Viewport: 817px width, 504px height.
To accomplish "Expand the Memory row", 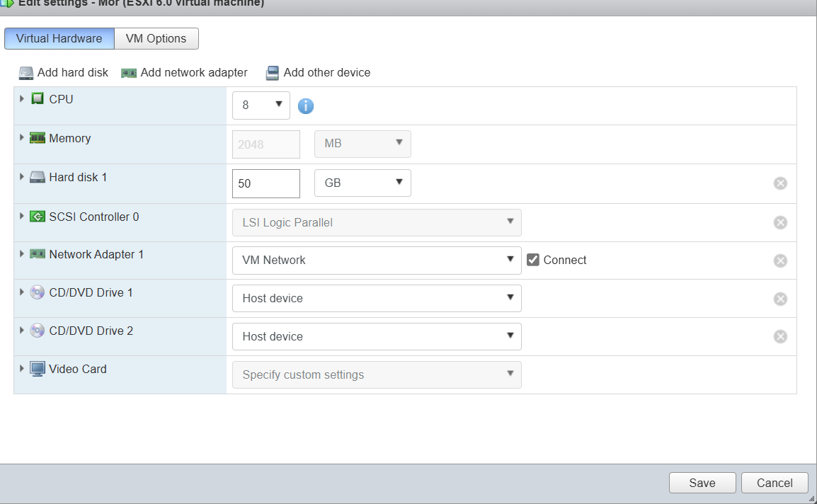I will [x=21, y=137].
